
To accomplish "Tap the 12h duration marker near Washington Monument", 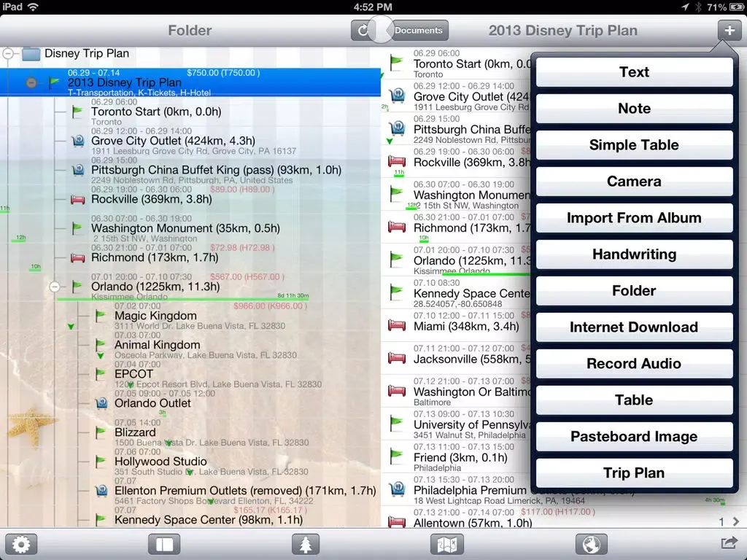I will point(20,238).
